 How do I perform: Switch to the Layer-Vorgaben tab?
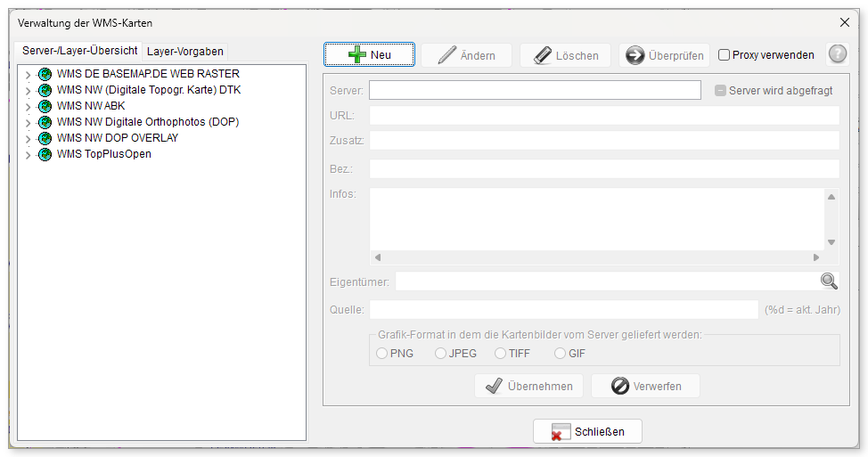pyautogui.click(x=184, y=52)
